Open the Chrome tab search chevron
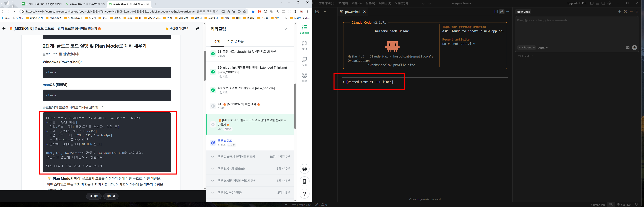Viewport: 644px width, 207px height. tap(280, 3)
